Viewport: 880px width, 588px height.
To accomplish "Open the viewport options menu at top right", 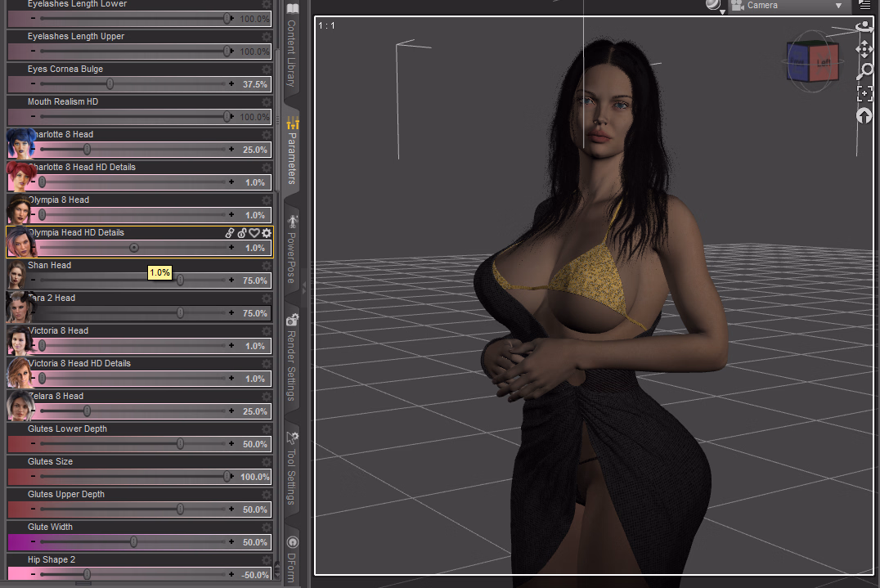I will click(864, 6).
